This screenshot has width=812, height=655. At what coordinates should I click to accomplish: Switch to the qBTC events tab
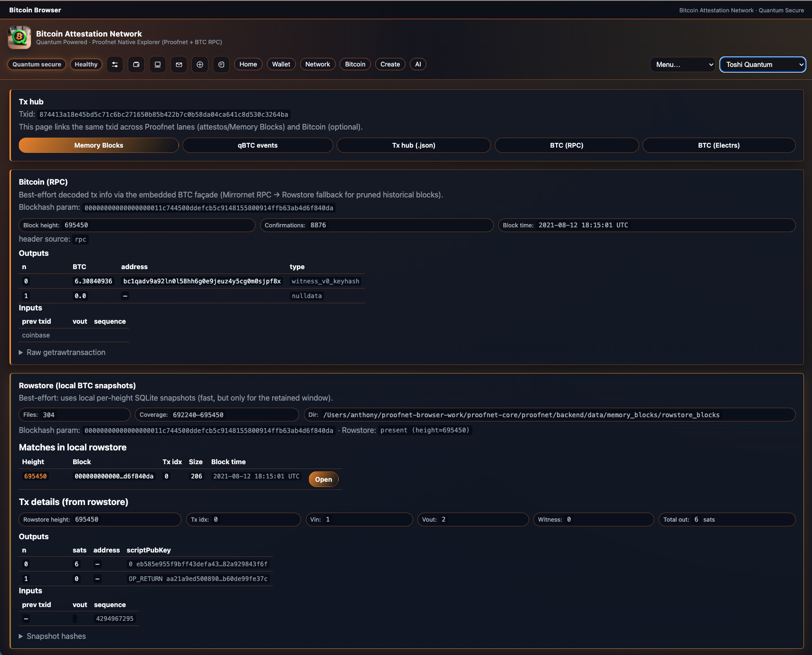pos(257,145)
